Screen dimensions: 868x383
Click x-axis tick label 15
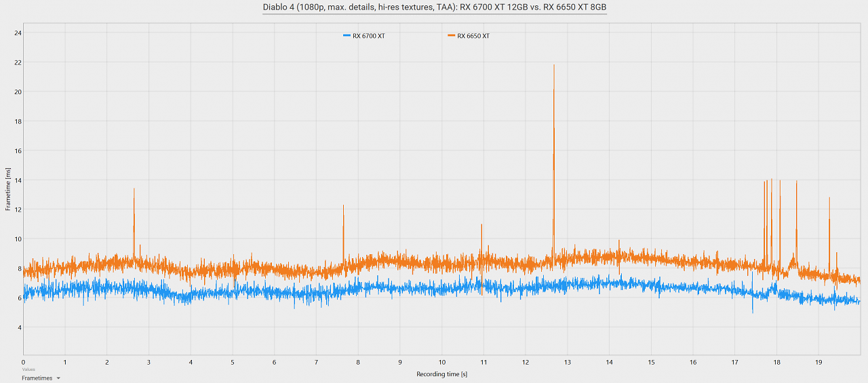[651, 363]
